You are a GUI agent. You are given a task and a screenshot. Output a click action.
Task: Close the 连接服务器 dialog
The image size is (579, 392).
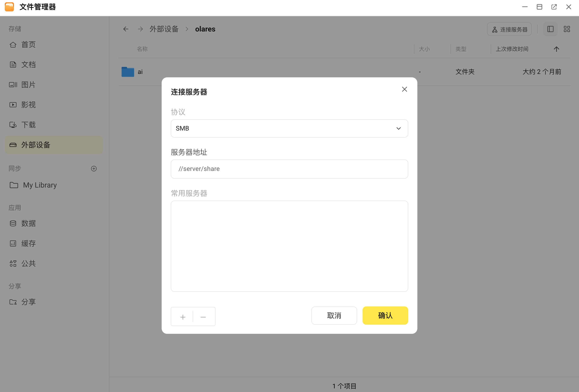(404, 89)
